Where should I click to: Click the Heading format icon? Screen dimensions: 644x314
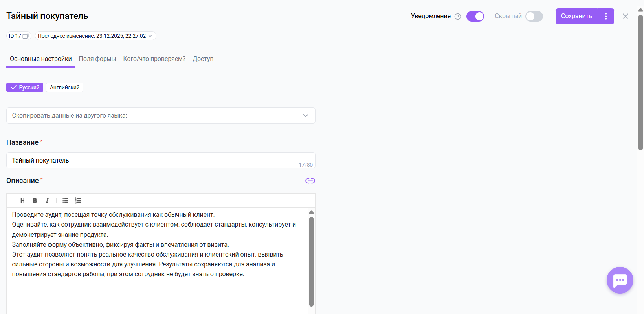pos(22,201)
